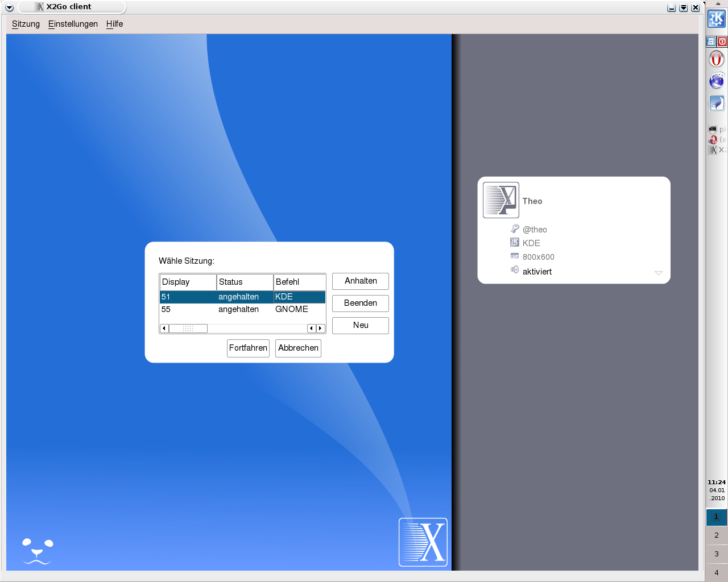Click the red logout power icon
The image size is (728, 582).
(x=722, y=41)
